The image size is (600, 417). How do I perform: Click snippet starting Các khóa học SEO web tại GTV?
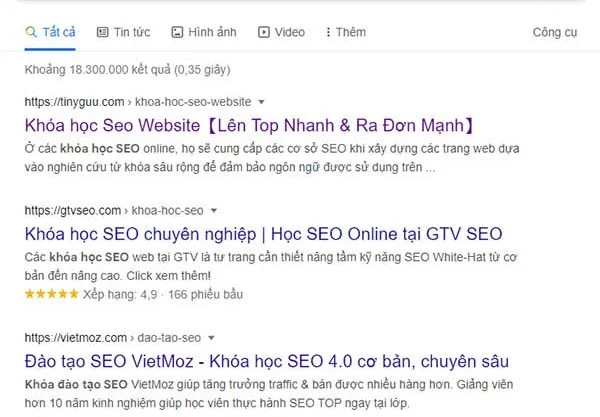tap(271, 266)
